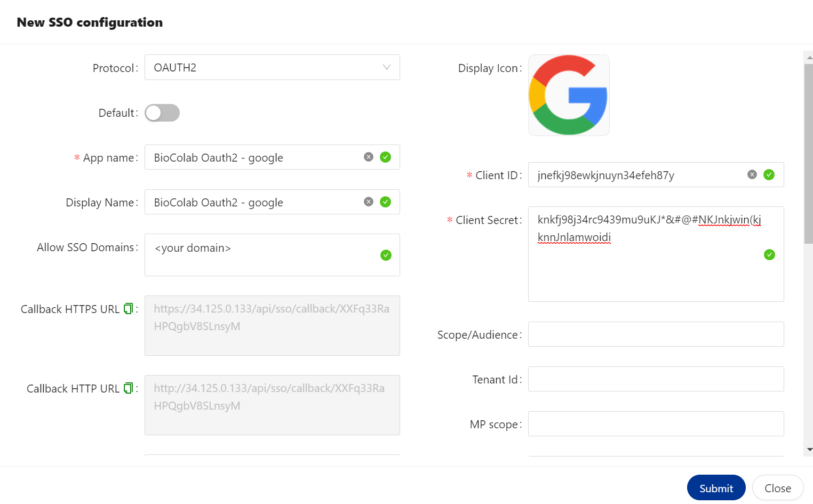Click green checkmark in Display Name field
813x504 pixels.
(x=385, y=202)
